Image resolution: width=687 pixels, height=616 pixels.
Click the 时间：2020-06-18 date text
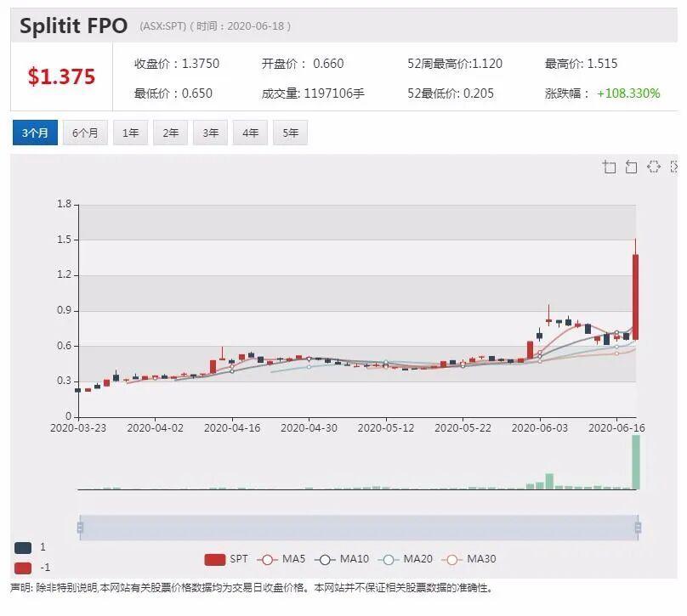click(x=240, y=26)
